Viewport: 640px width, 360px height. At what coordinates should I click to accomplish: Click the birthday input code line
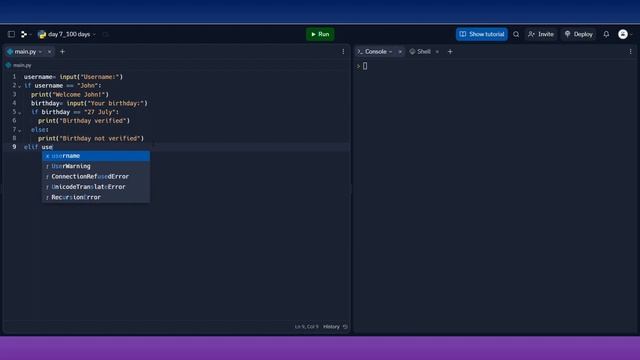pyautogui.click(x=89, y=103)
